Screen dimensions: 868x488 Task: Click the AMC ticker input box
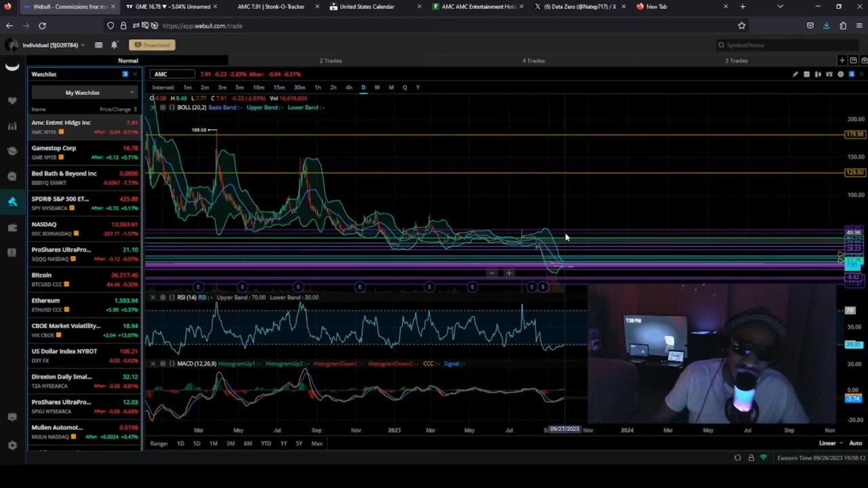click(x=173, y=74)
